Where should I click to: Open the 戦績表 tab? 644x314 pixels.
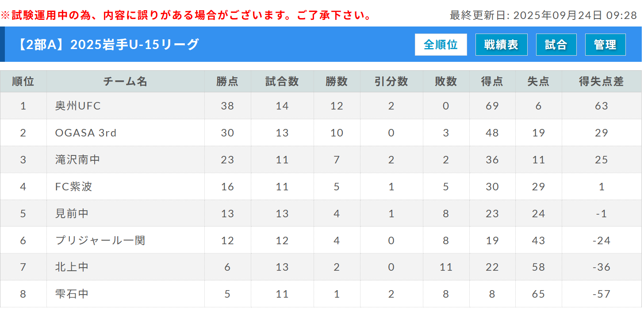click(x=501, y=45)
